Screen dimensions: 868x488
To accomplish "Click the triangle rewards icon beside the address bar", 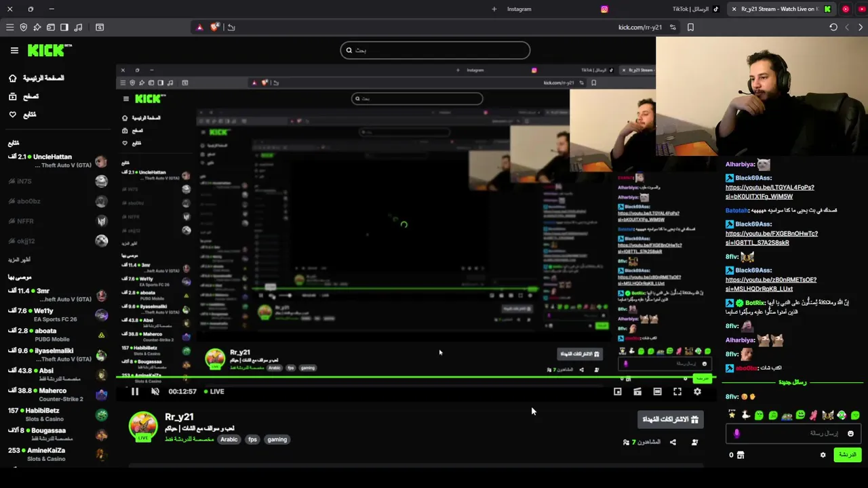I will [x=199, y=27].
